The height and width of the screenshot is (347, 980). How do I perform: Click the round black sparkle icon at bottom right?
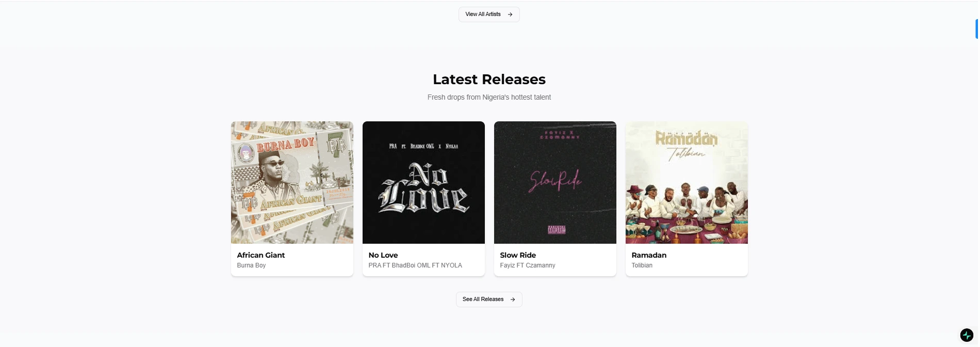point(967,335)
